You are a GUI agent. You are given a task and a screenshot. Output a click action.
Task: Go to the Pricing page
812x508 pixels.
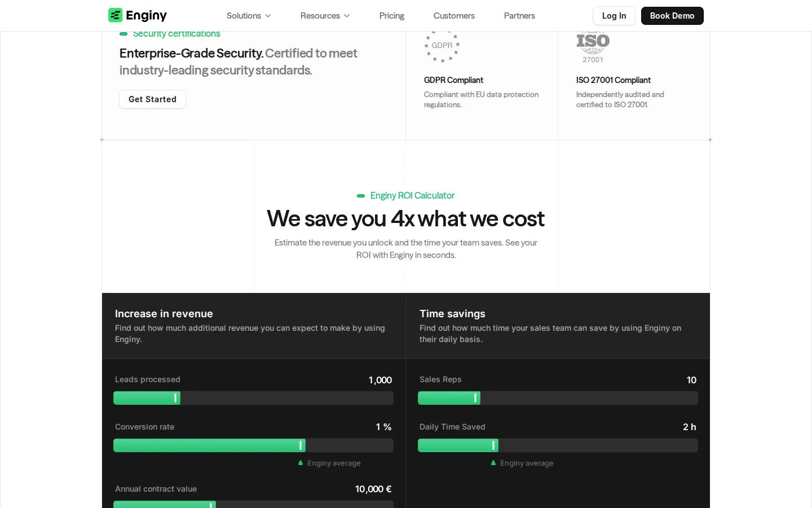click(x=392, y=16)
